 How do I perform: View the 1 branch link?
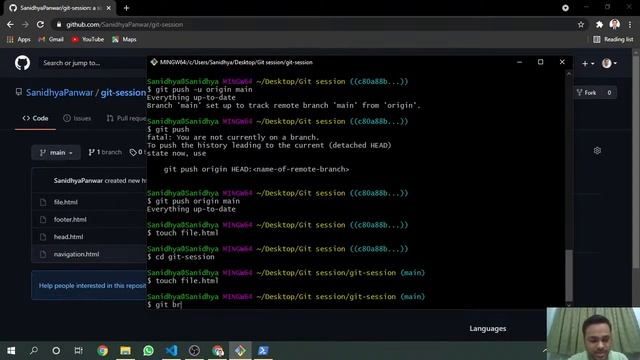pos(105,152)
